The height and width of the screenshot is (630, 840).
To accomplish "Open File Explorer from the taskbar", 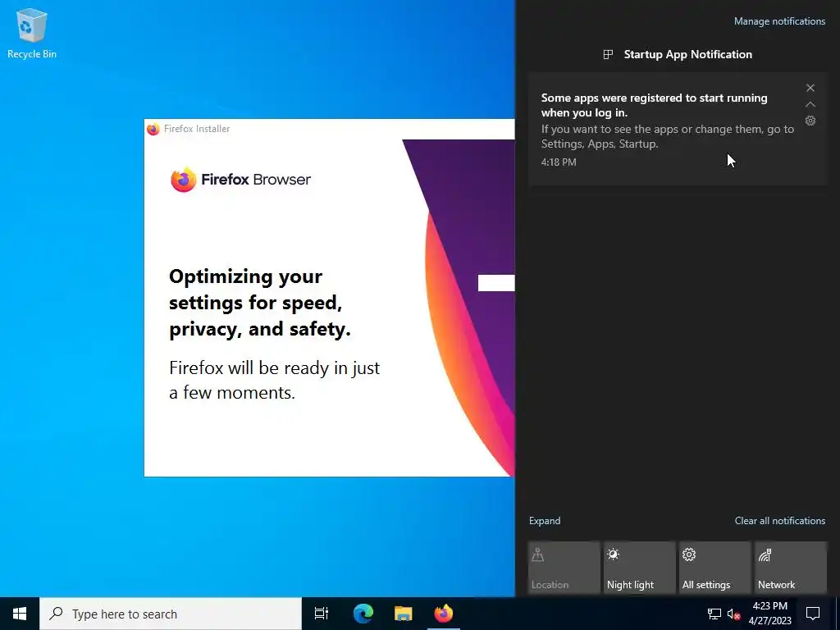I will point(404,614).
